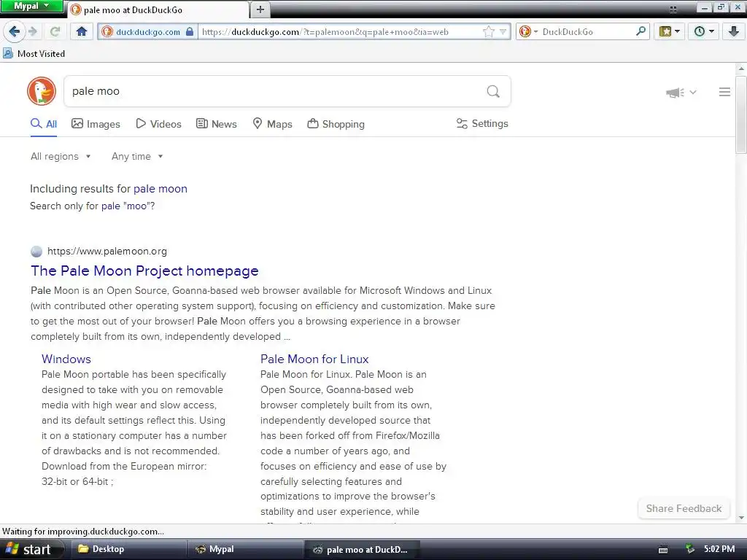
Task: Switch to the Videos tab
Action: point(158,124)
